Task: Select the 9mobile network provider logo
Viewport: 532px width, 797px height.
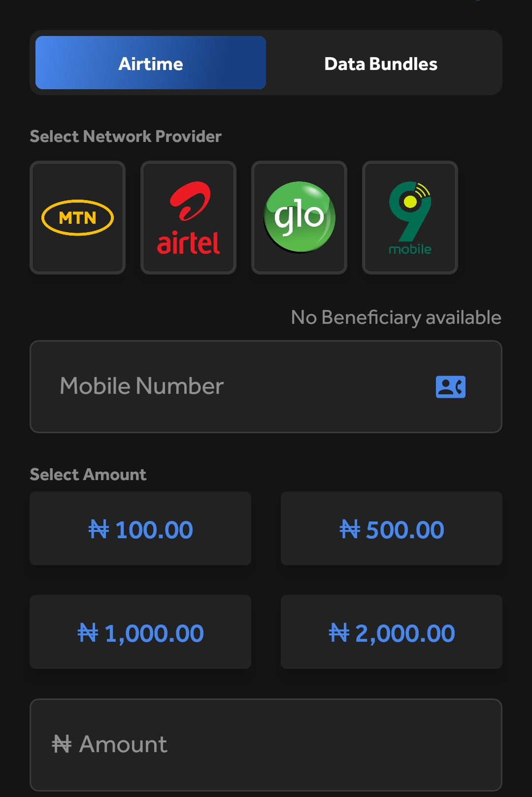Action: pyautogui.click(x=410, y=217)
